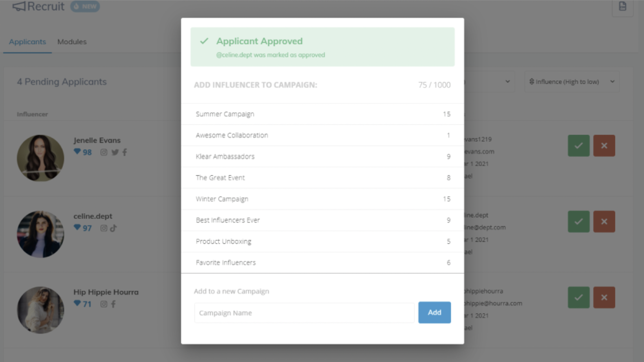
Task: Expand the Influence (High to low) sort dropdown
Action: (572, 82)
